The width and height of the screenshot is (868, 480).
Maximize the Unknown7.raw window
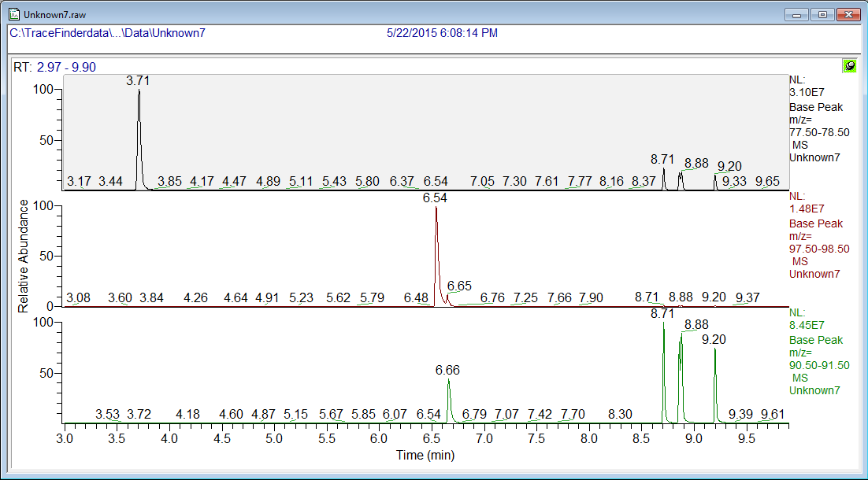822,14
